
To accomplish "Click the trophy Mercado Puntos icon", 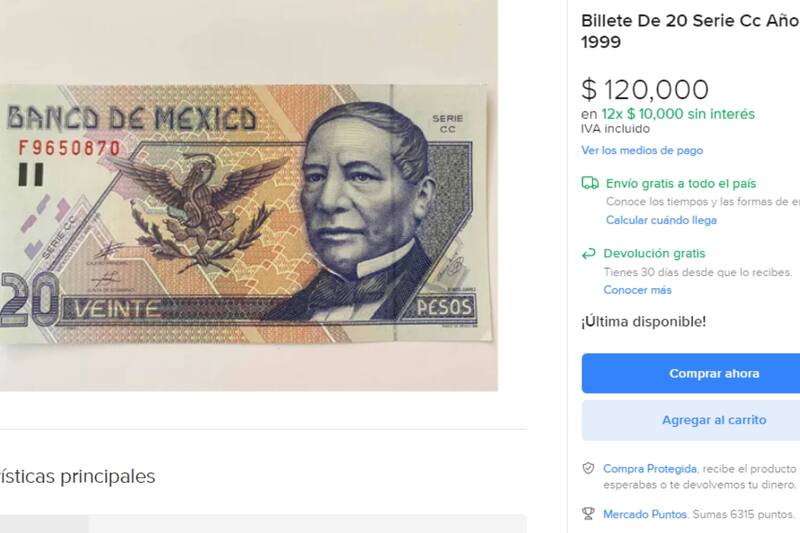I will pos(588,514).
